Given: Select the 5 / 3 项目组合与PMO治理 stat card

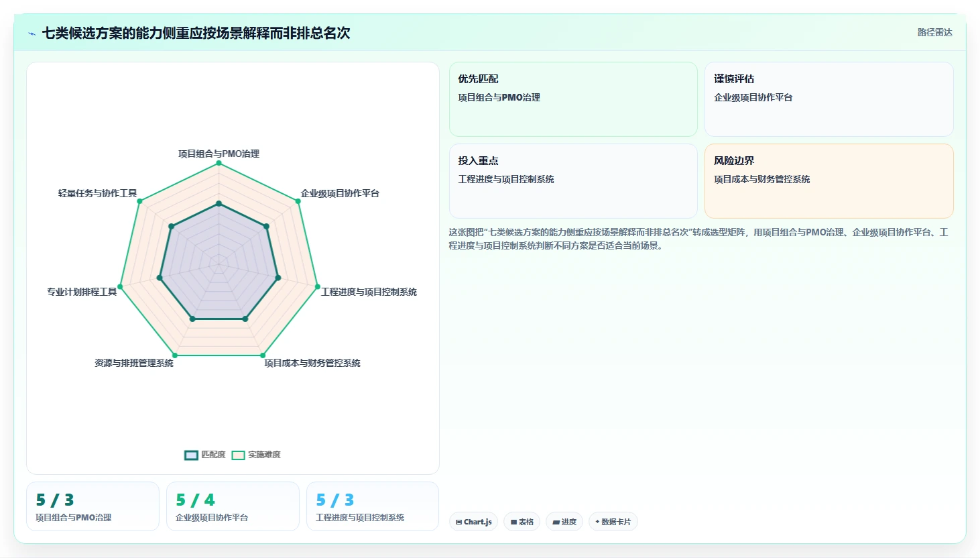Looking at the screenshot, I should click(x=93, y=506).
